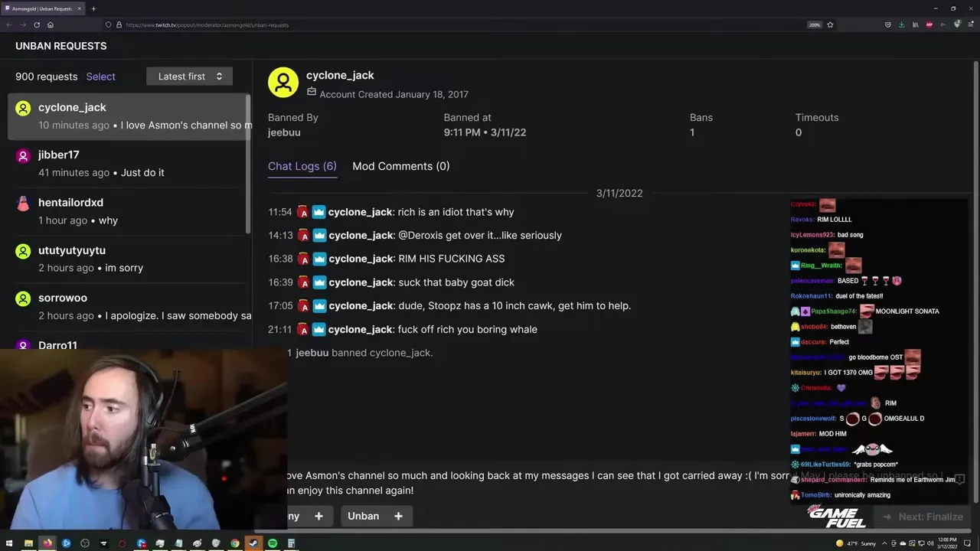Select the Asmongold Unban Requests browser tab

(x=43, y=8)
